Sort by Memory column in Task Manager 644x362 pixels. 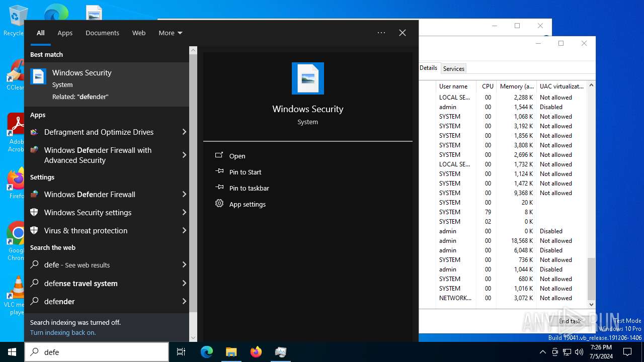click(517, 86)
